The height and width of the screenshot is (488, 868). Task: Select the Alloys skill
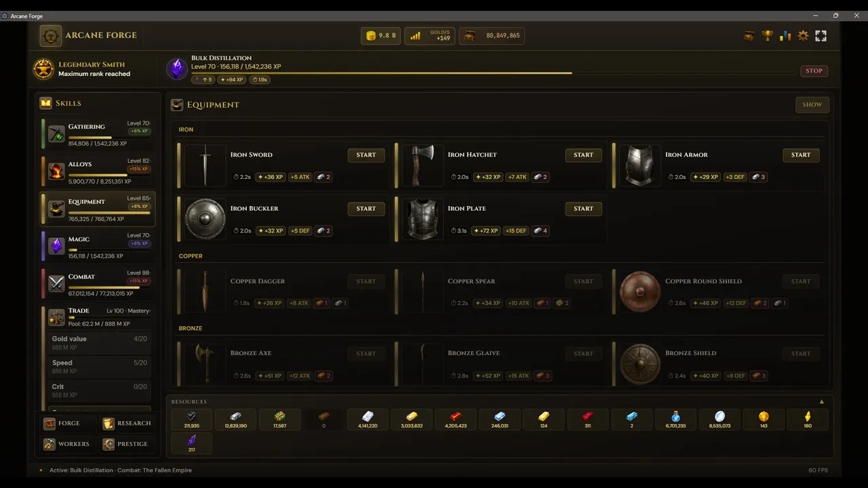coord(98,171)
